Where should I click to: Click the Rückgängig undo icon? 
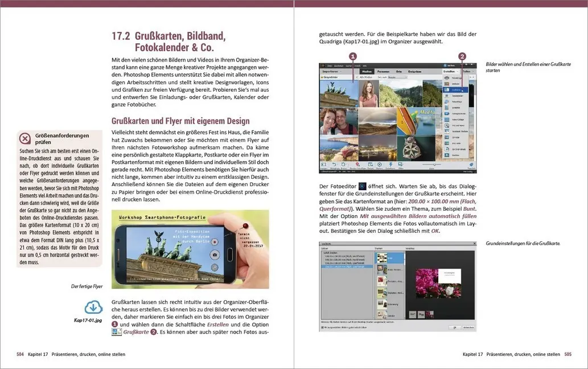pyautogui.click(x=335, y=165)
